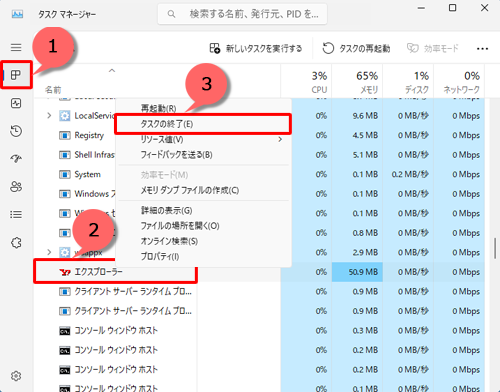Open the more options ellipsis

click(x=482, y=49)
